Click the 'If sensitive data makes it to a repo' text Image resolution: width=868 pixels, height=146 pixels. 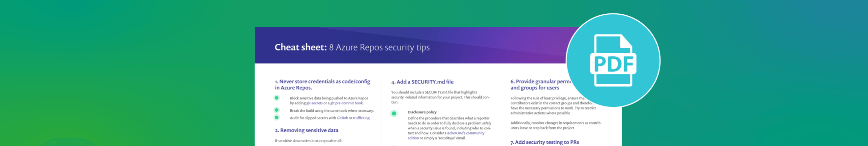pyautogui.click(x=308, y=141)
